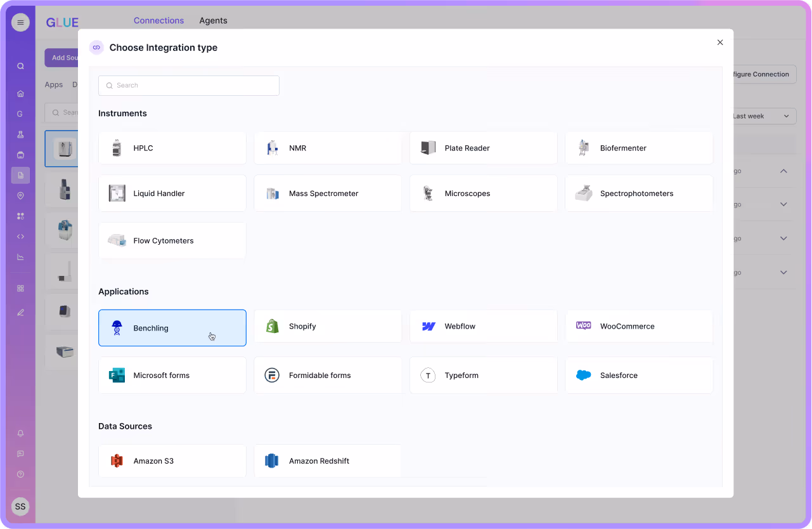Open the SS user avatar
Viewport: 812px width, 529px height.
point(20,506)
